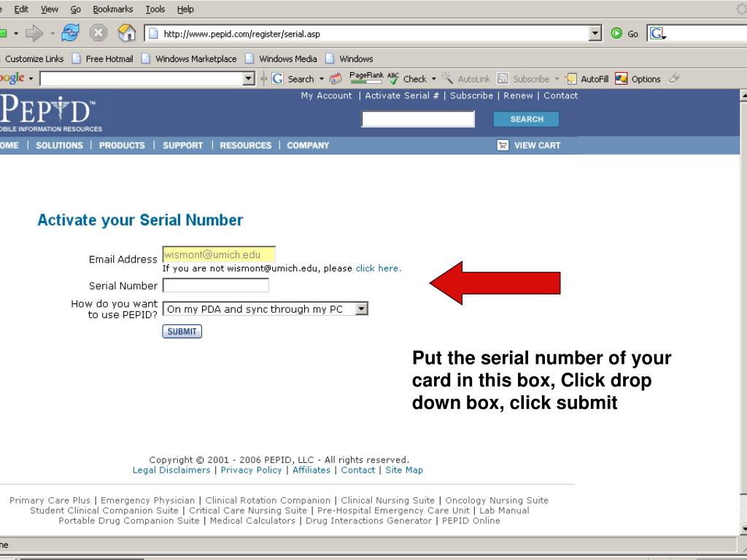This screenshot has height=560, width=747.
Task: Click the Customize Links bookmark
Action: [x=34, y=58]
